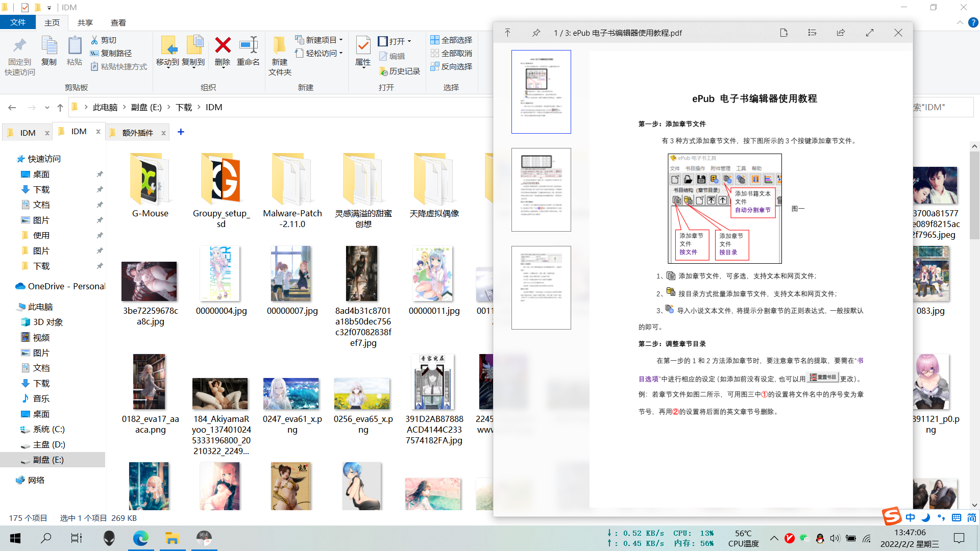Select the second page thumbnail in preview
Viewport: 980px width, 551px height.
[x=541, y=190]
